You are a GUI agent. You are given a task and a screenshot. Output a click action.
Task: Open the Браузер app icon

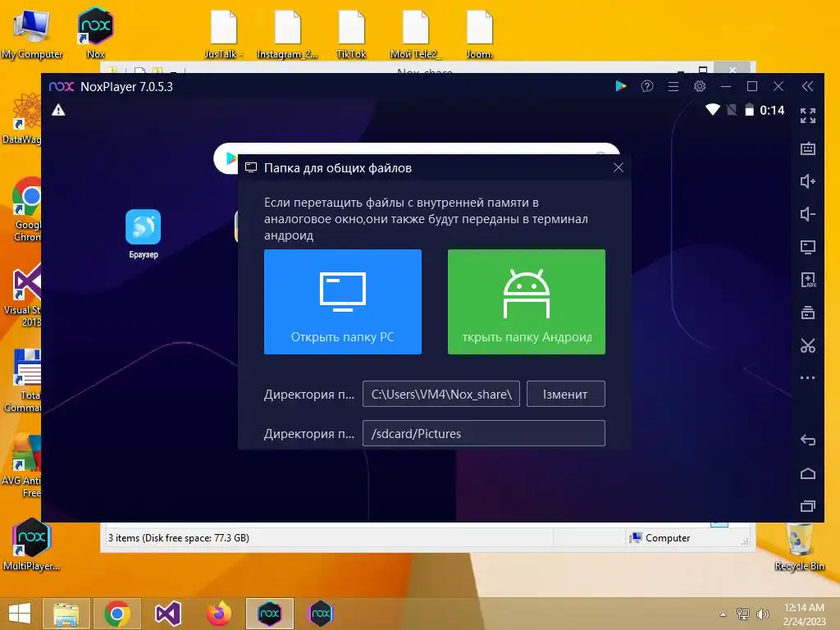(x=143, y=234)
